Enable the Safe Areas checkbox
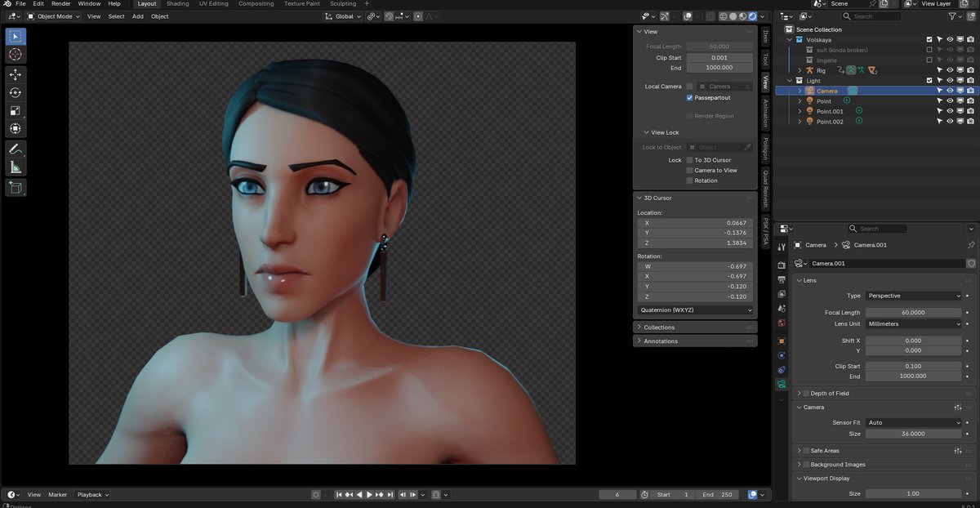980x508 pixels. coord(807,450)
